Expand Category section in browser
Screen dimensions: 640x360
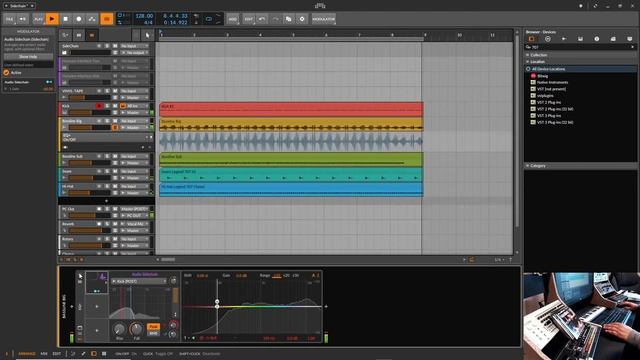(580, 166)
